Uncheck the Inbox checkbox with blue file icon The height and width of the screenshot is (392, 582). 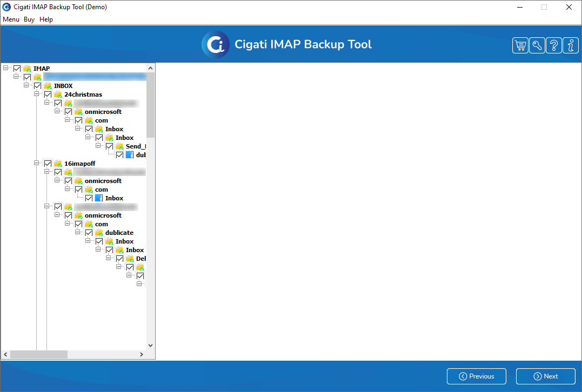click(x=89, y=198)
